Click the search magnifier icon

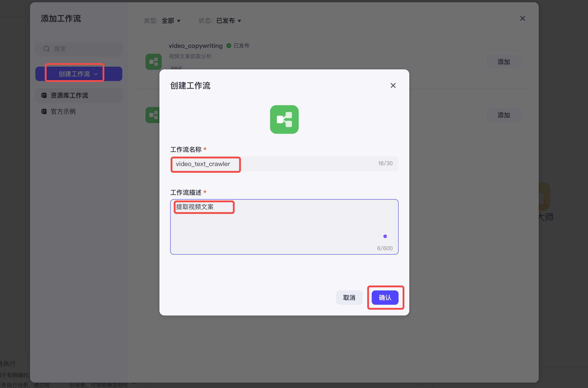(x=47, y=49)
